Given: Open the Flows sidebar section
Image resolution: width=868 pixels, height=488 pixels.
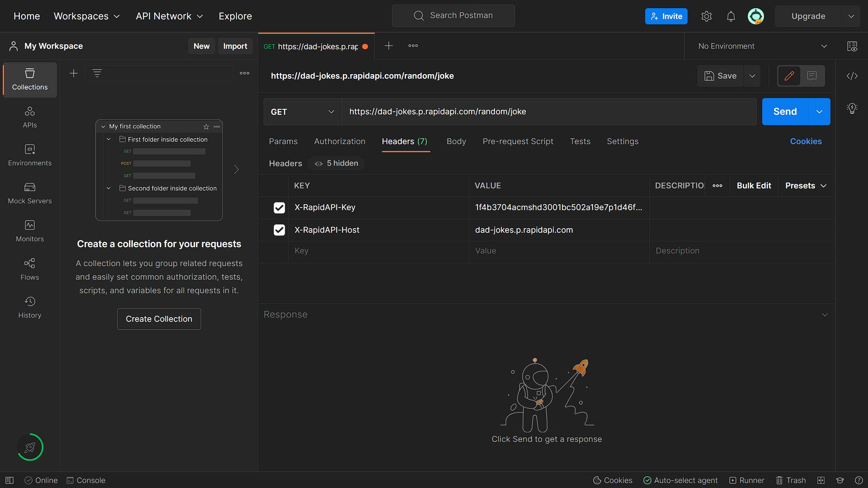Looking at the screenshot, I should coord(30,270).
